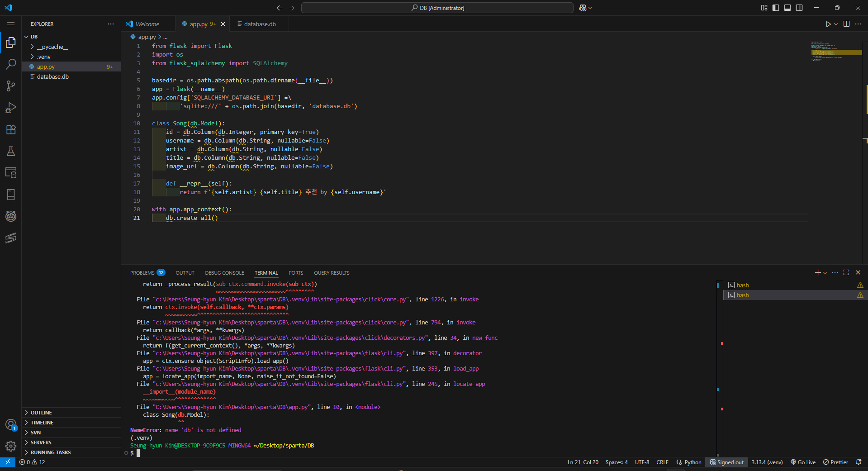Screen dimensions: 868x471
Task: Open the QUERY RESULTS tab
Action: (x=332, y=273)
